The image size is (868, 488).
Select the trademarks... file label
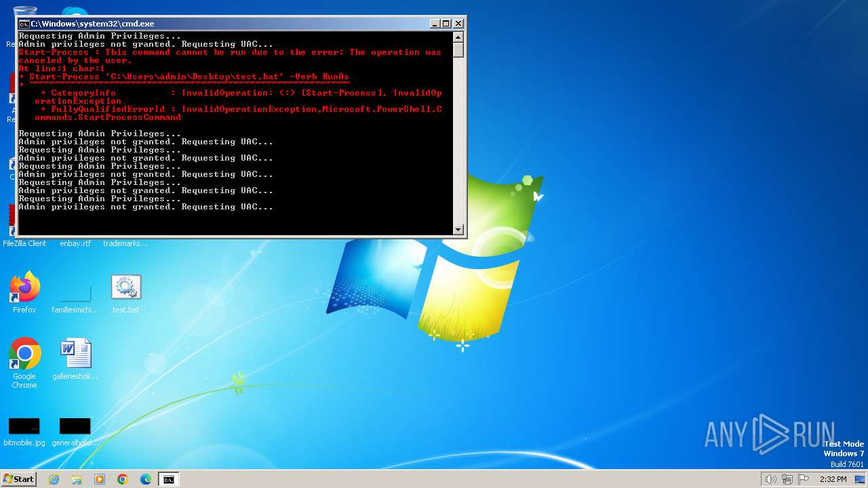pos(125,243)
